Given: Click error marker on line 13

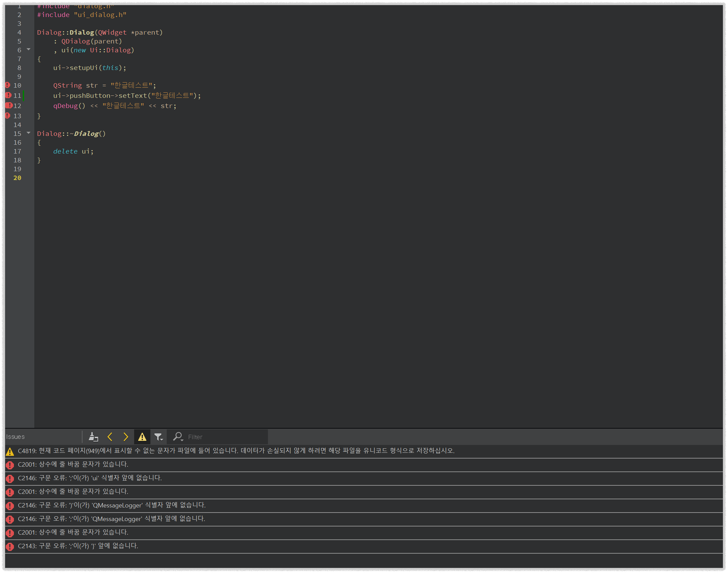Looking at the screenshot, I should tap(8, 116).
